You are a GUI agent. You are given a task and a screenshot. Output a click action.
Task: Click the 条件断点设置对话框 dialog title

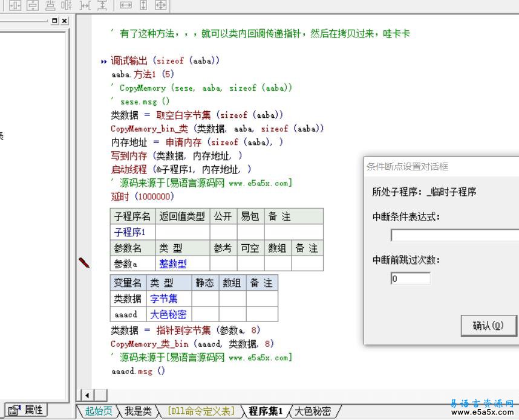(407, 167)
